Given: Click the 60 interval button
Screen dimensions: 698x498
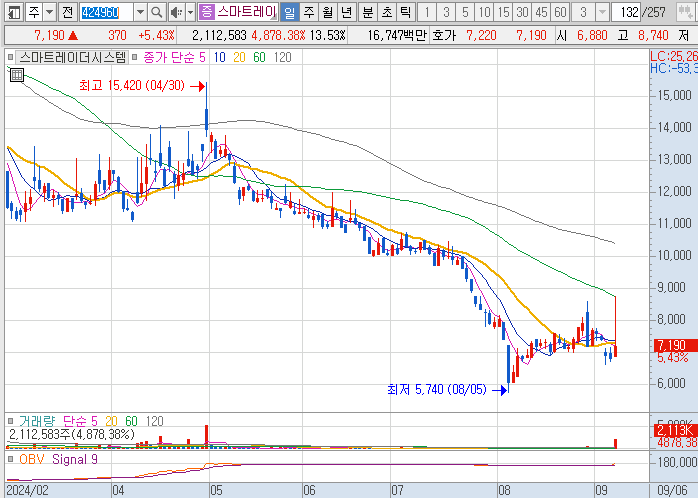Looking at the screenshot, I should click(560, 12).
